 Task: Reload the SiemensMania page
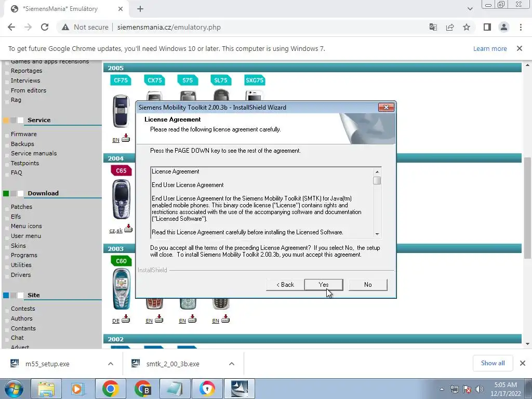[x=45, y=27]
